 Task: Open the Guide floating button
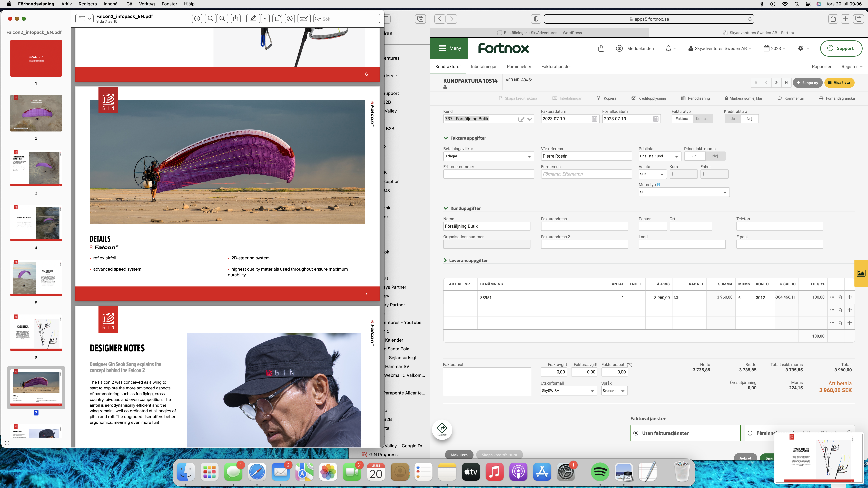442,429
